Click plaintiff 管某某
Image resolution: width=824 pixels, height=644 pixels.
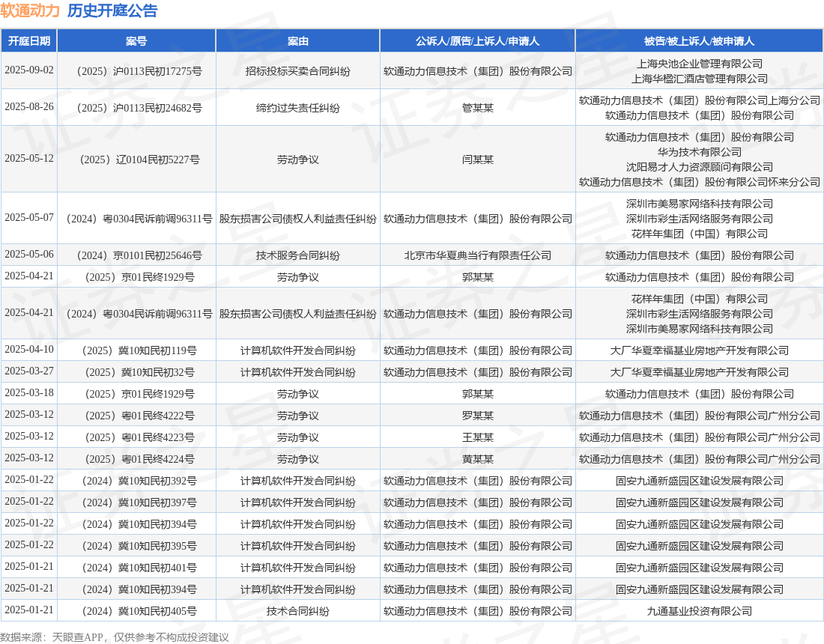click(x=478, y=109)
